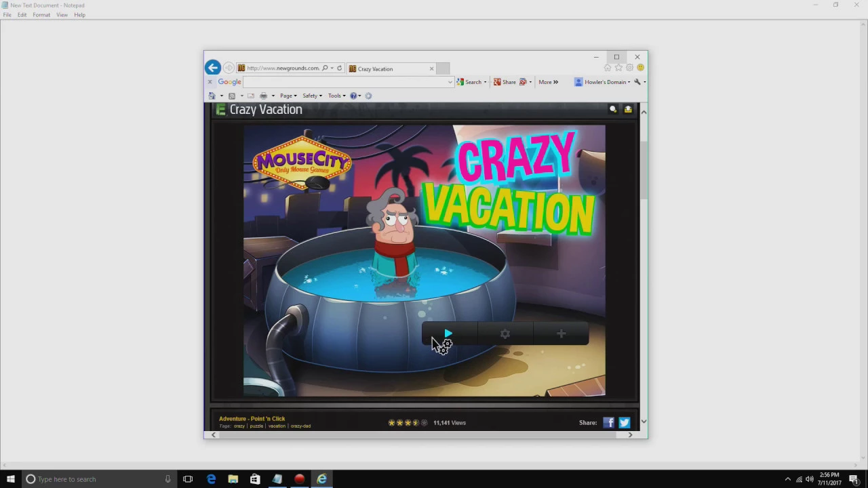Refresh the Newgrounds page
The image size is (868, 488).
point(339,68)
